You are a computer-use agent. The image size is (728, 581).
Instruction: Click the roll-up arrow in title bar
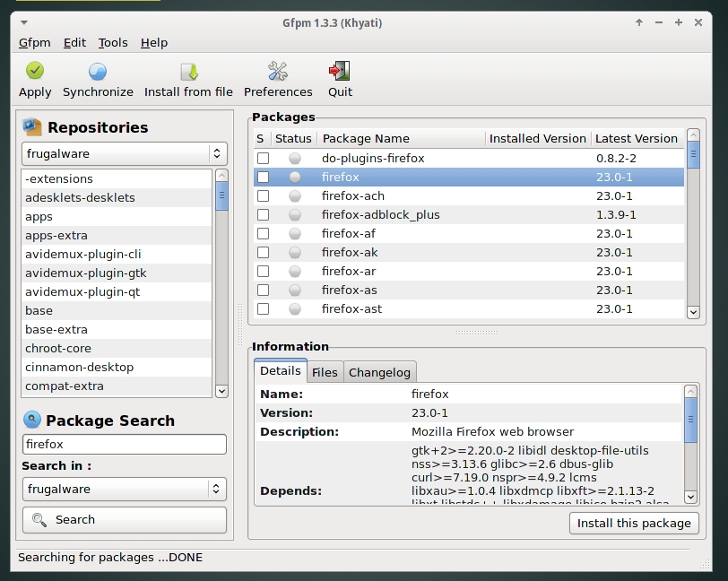point(639,22)
